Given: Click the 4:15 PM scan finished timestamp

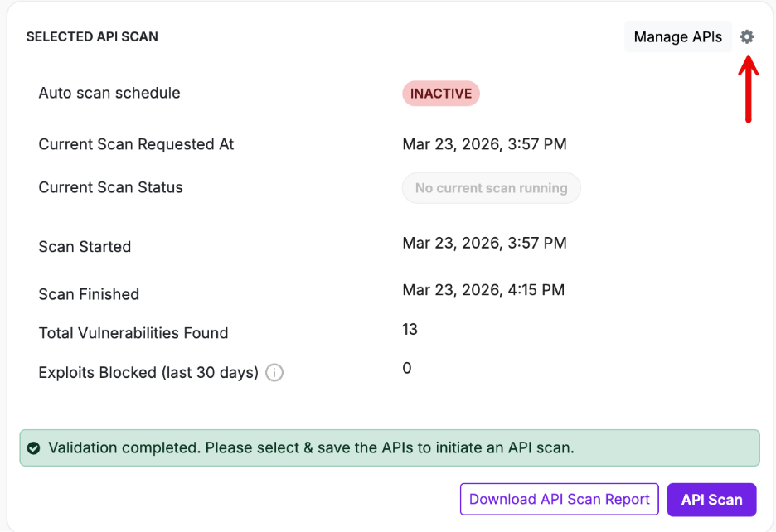Looking at the screenshot, I should pos(483,290).
